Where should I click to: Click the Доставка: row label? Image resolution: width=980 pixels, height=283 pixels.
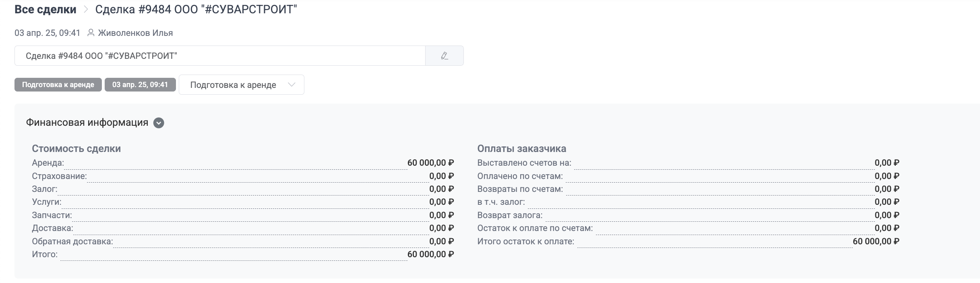[52, 228]
